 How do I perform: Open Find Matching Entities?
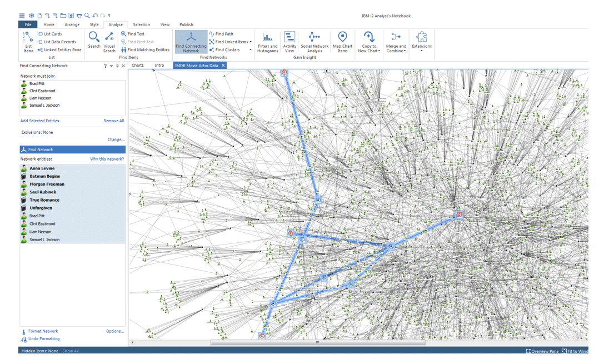coord(145,49)
